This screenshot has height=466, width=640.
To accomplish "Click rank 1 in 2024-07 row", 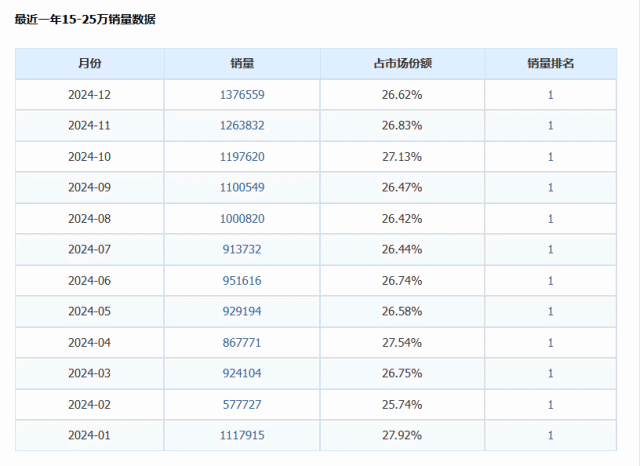I will click(551, 249).
